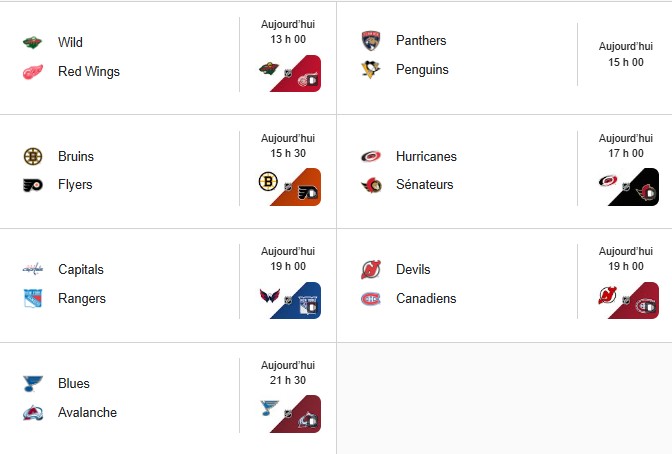The image size is (672, 454).
Task: Open Blues vs Avalanche matchup thumbnail
Action: [289, 414]
